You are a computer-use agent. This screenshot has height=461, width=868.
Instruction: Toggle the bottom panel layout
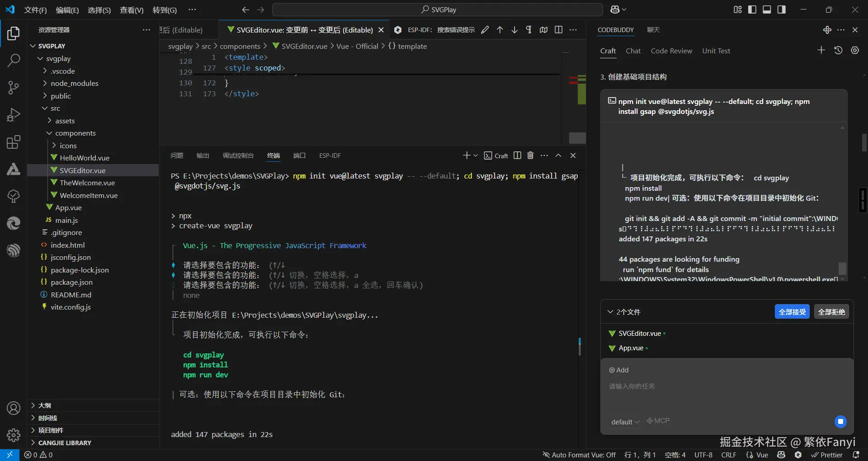(x=767, y=9)
